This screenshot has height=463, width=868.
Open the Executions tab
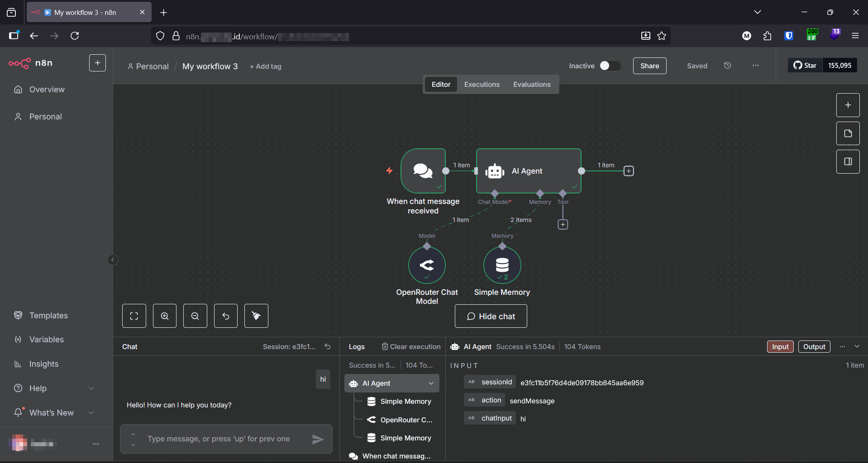pos(482,85)
